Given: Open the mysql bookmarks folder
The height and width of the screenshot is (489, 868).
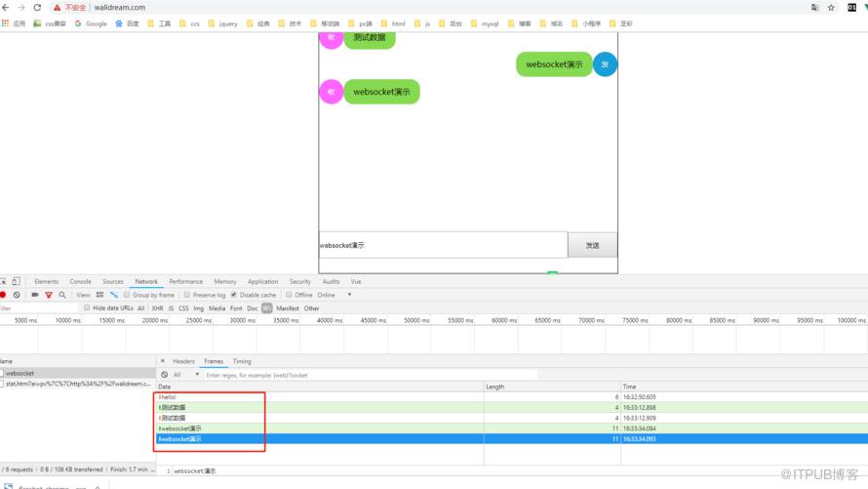Looking at the screenshot, I should (x=485, y=23).
